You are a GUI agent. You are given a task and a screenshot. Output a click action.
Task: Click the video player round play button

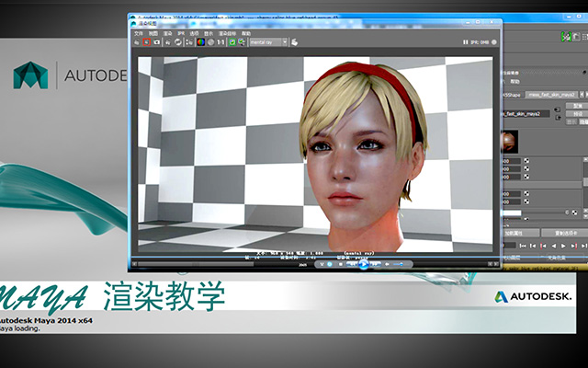(x=364, y=264)
